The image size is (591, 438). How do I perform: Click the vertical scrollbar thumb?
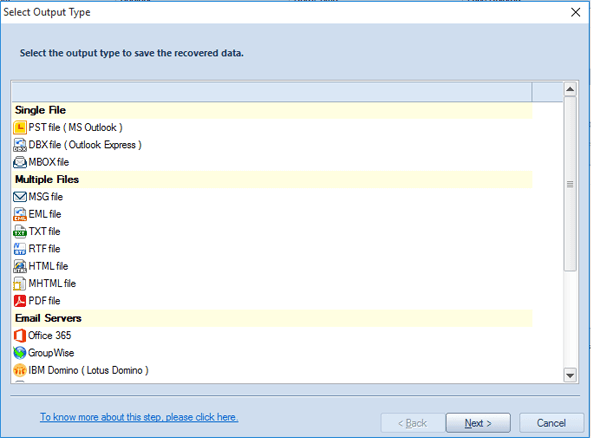570,184
